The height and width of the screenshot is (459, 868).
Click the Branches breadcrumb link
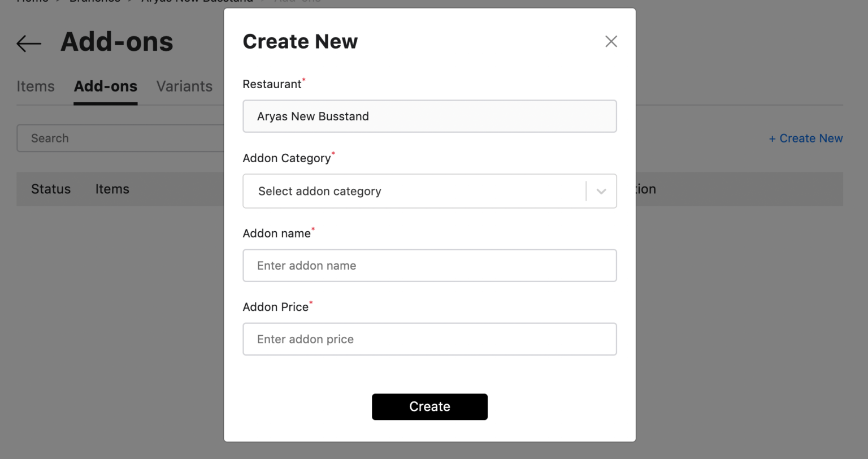[95, 2]
